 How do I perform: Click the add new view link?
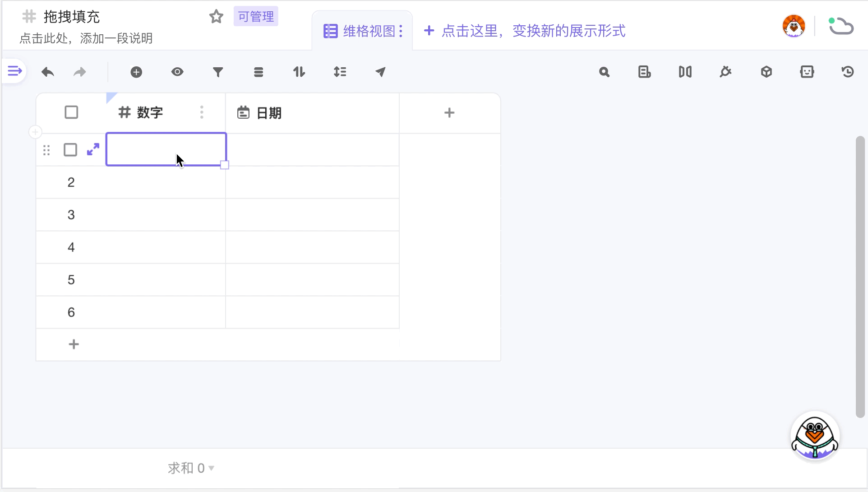click(x=525, y=31)
